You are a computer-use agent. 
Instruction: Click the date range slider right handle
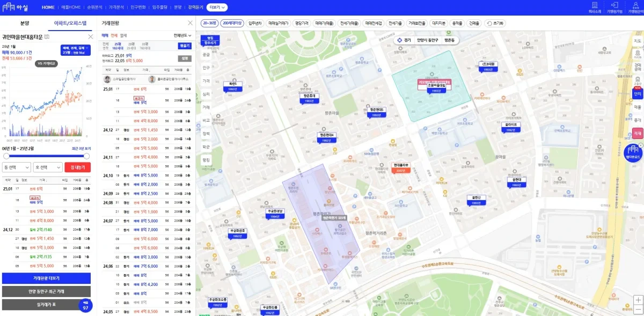tap(88, 156)
